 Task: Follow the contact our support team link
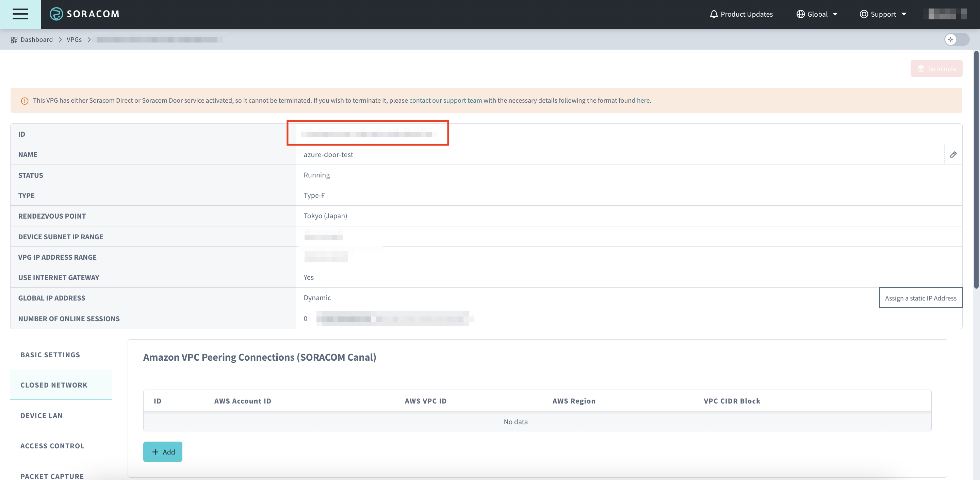[x=445, y=100]
